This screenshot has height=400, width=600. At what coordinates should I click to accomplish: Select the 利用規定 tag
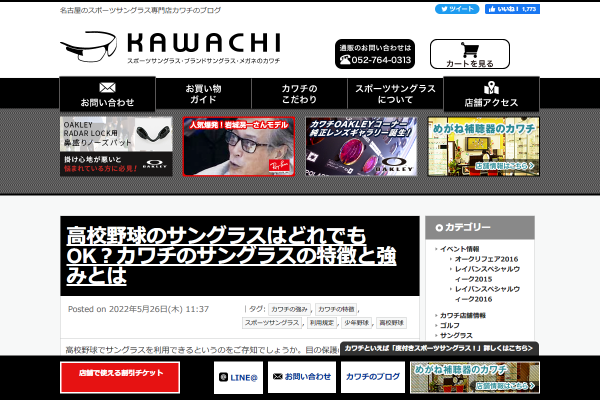pyautogui.click(x=322, y=323)
